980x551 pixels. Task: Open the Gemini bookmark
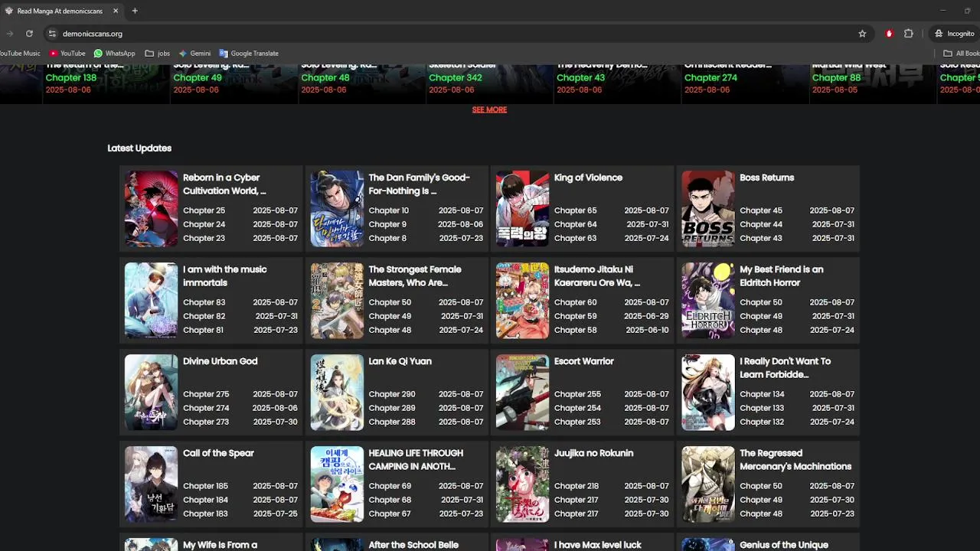click(194, 54)
